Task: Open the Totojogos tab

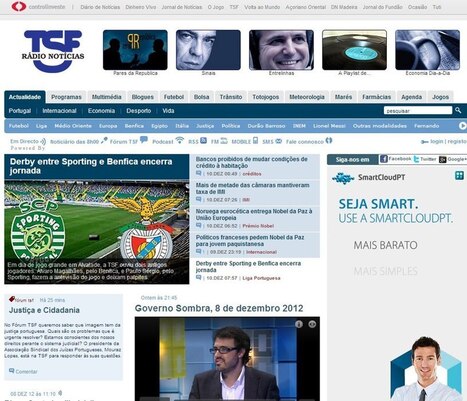Action: 266,97
